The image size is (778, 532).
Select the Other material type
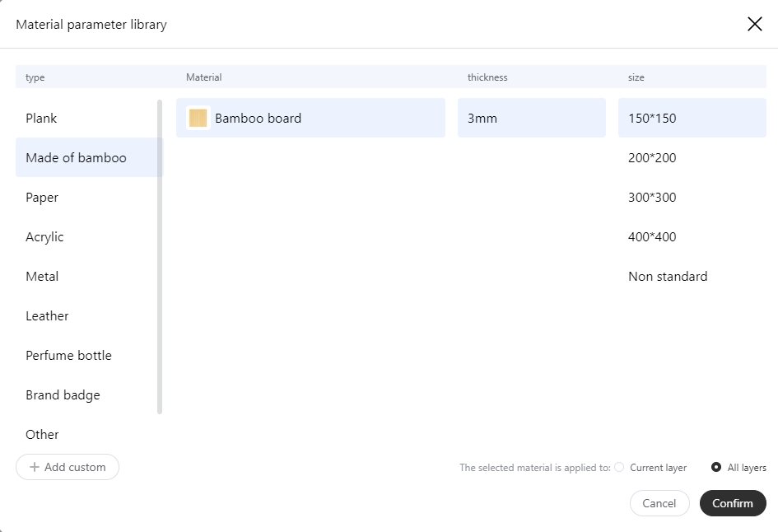89,434
